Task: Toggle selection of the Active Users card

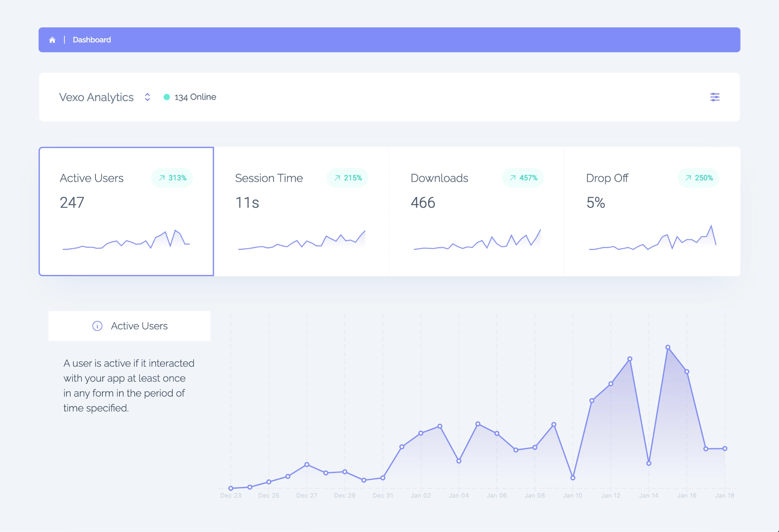Action: [127, 210]
